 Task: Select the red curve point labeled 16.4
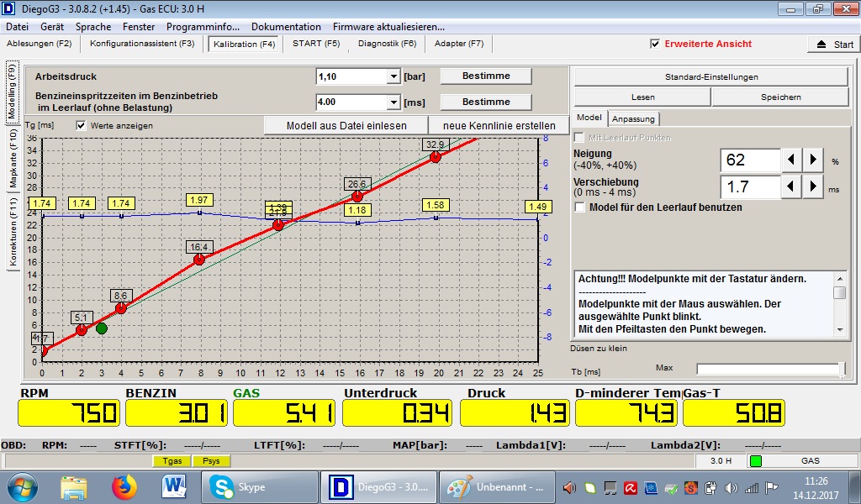[199, 260]
